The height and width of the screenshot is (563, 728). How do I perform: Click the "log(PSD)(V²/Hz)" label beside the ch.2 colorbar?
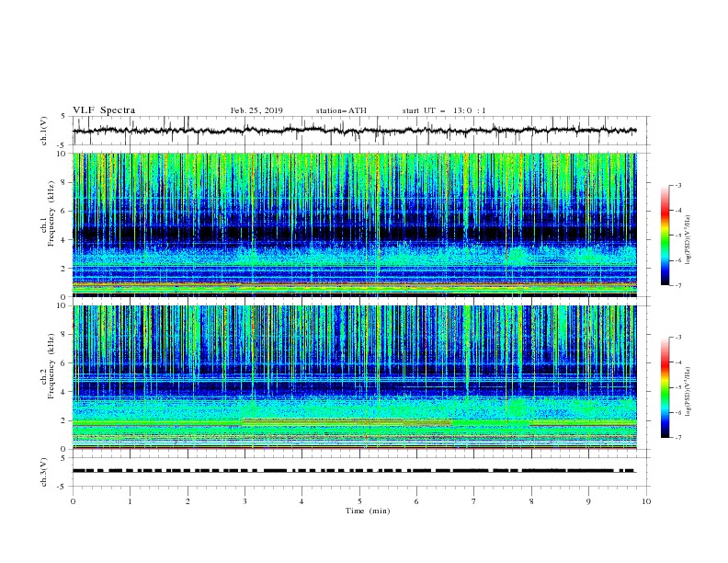point(688,392)
